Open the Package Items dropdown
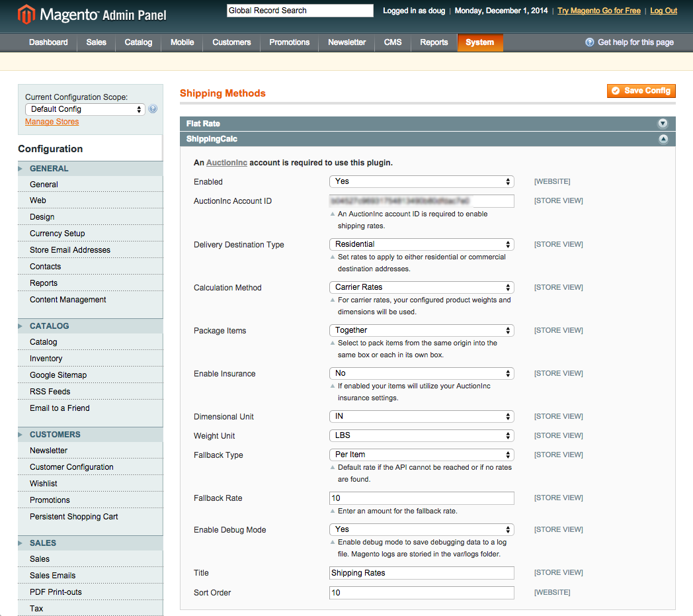 pos(421,330)
